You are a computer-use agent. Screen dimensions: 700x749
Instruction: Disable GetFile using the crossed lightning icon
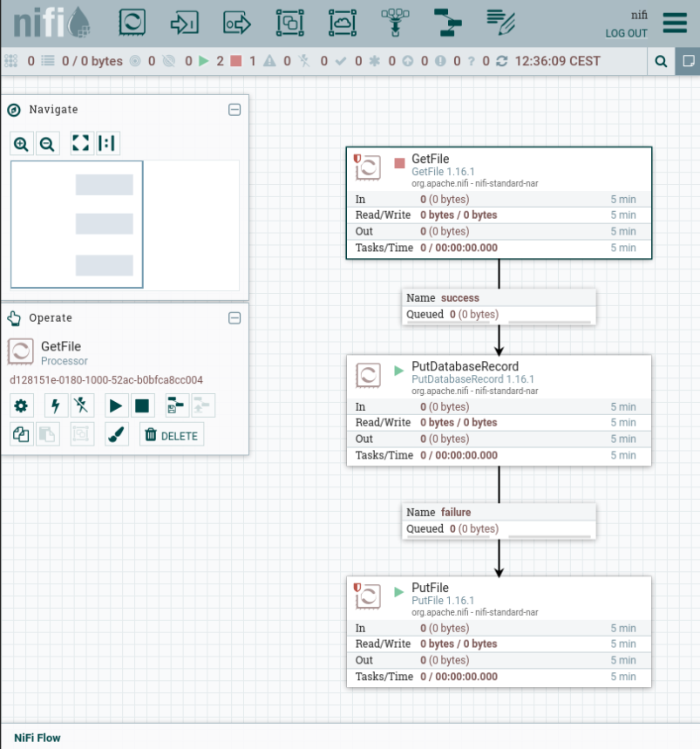(80, 405)
